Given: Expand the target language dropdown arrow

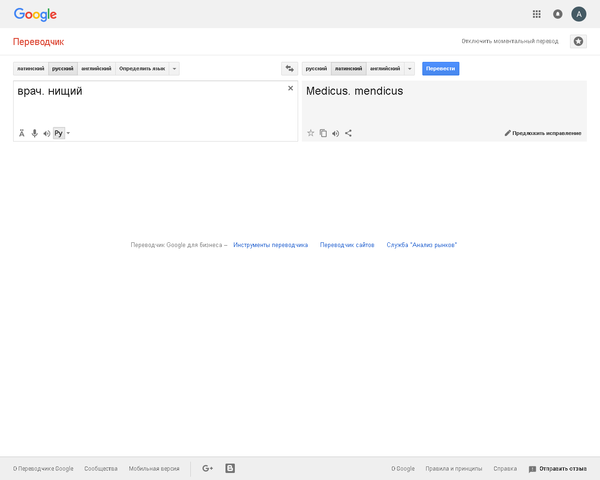Looking at the screenshot, I should tap(409, 69).
